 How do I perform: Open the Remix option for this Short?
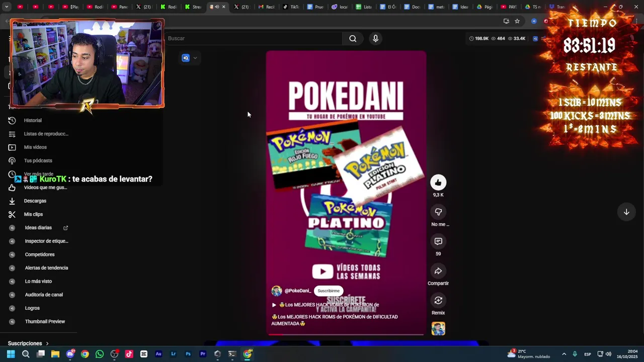pyautogui.click(x=438, y=301)
